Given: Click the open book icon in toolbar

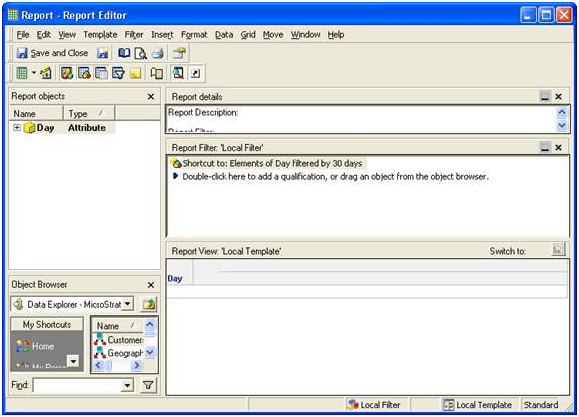Looking at the screenshot, I should (x=124, y=53).
